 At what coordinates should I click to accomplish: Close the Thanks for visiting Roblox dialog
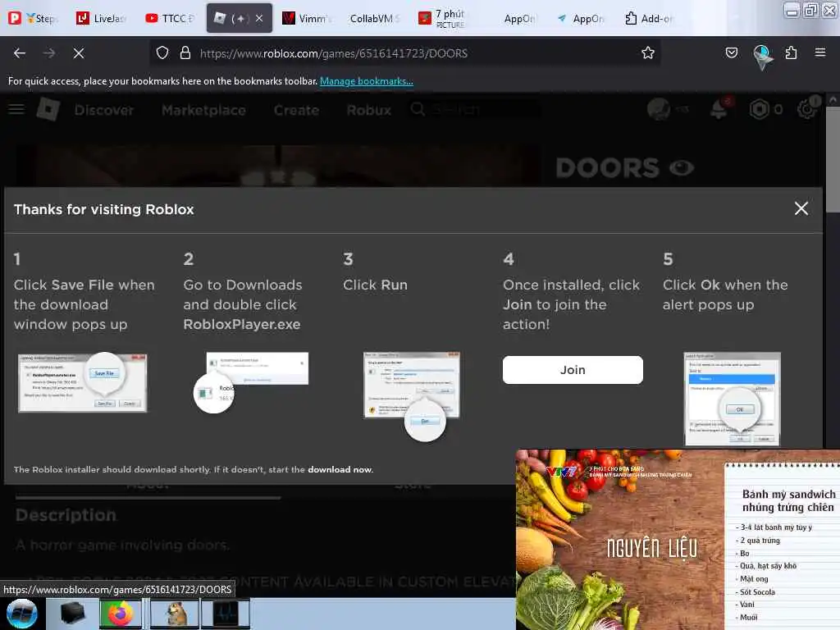[801, 208]
